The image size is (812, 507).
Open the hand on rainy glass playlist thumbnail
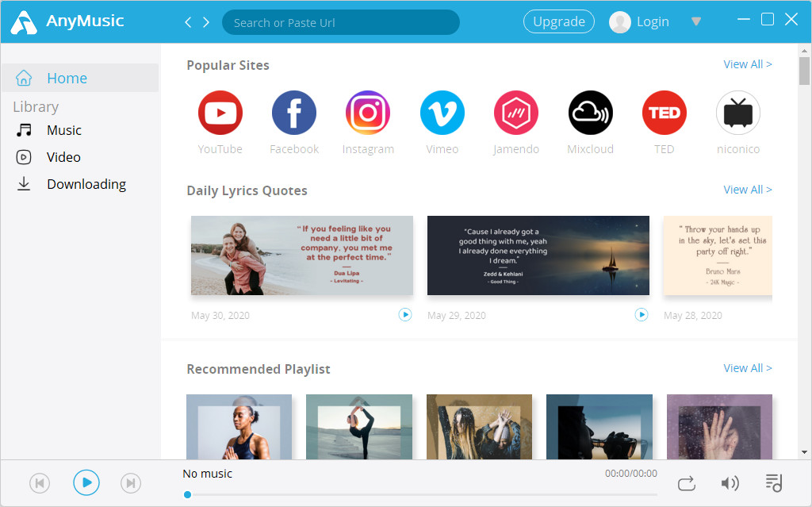[x=719, y=427]
